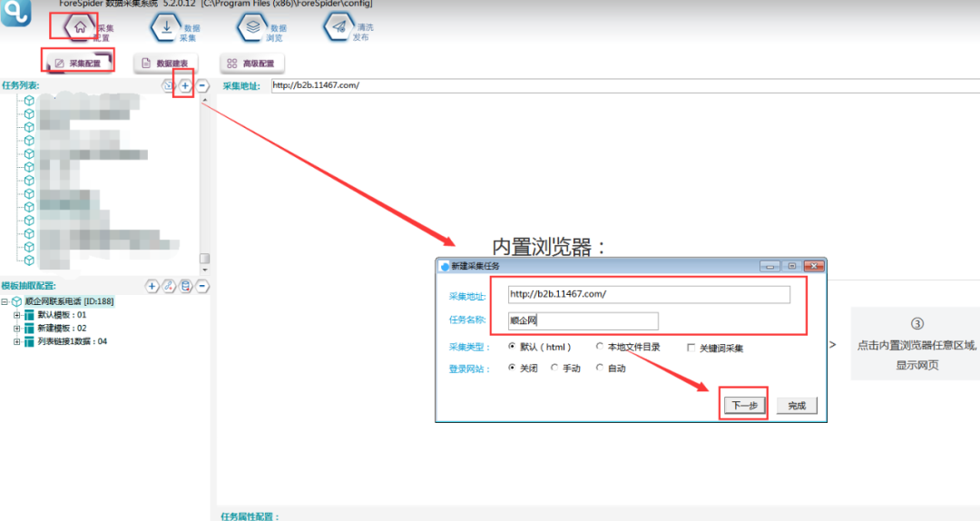The image size is (980, 521).
Task: Collapse the 顺企网联系电话 tree node
Action: pos(5,301)
